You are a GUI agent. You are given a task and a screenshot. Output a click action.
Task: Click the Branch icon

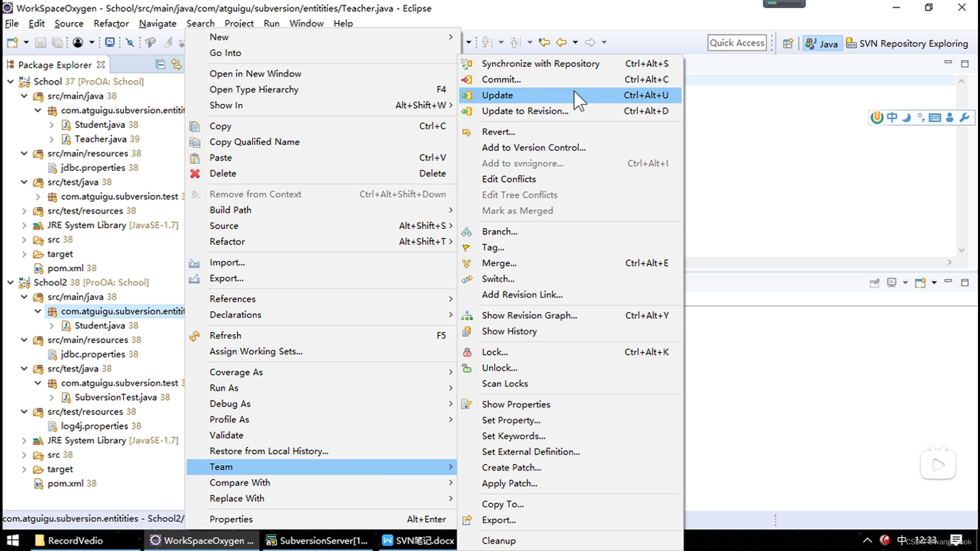[467, 232]
